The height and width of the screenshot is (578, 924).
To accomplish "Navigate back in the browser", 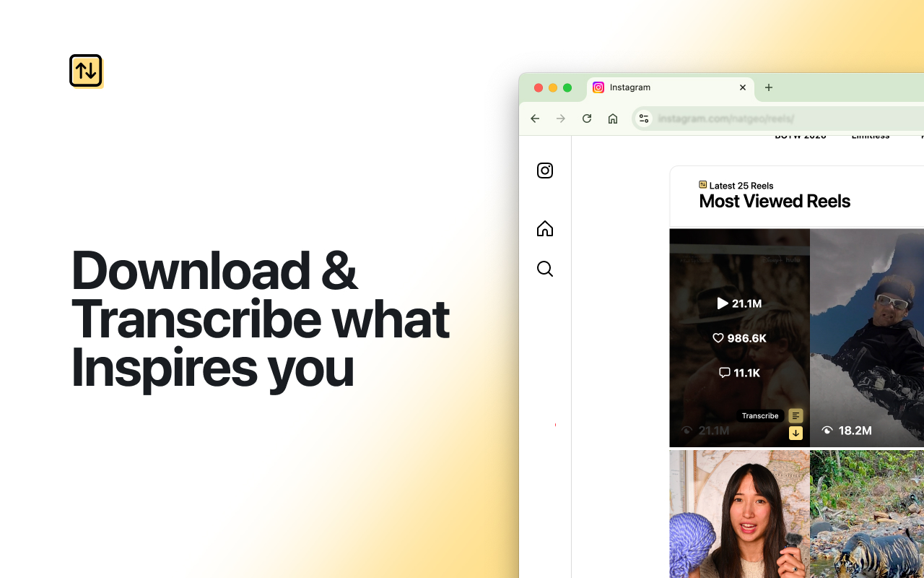I will [x=534, y=118].
